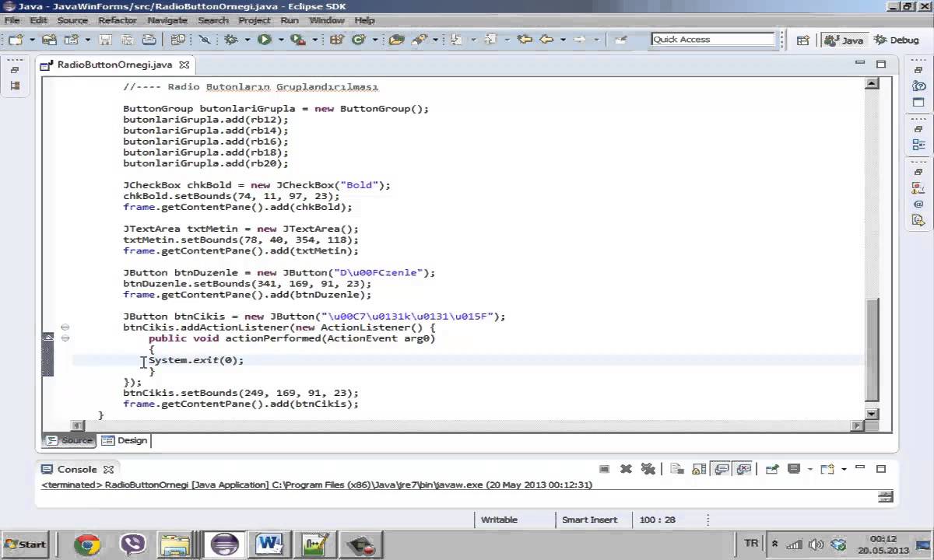Click the Last Edit Location icon

[x=525, y=39]
